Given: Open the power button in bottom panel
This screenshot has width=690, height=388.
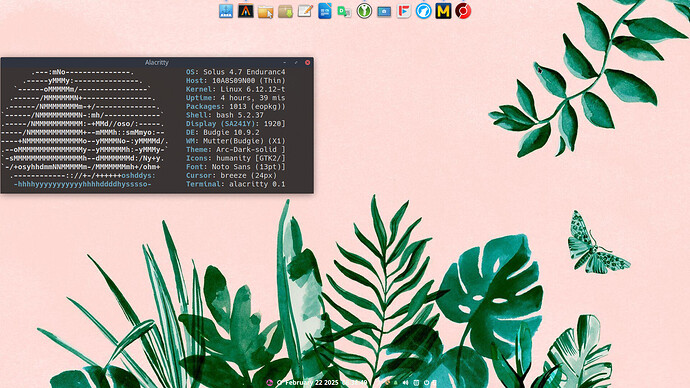Looking at the screenshot, I should (x=426, y=383).
